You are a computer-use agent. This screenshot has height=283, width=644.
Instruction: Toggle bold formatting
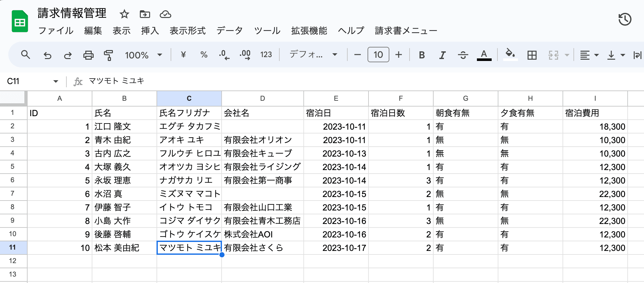pos(422,55)
